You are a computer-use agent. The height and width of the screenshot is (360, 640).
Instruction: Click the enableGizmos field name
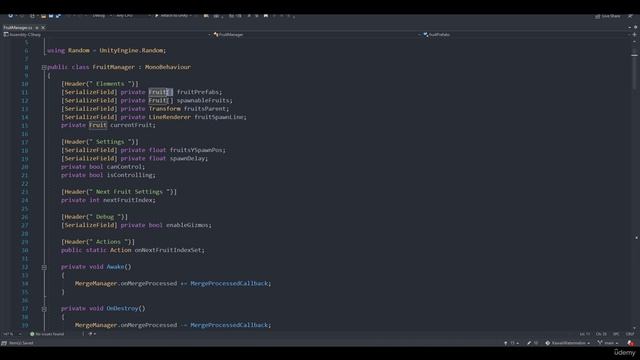coord(187,225)
